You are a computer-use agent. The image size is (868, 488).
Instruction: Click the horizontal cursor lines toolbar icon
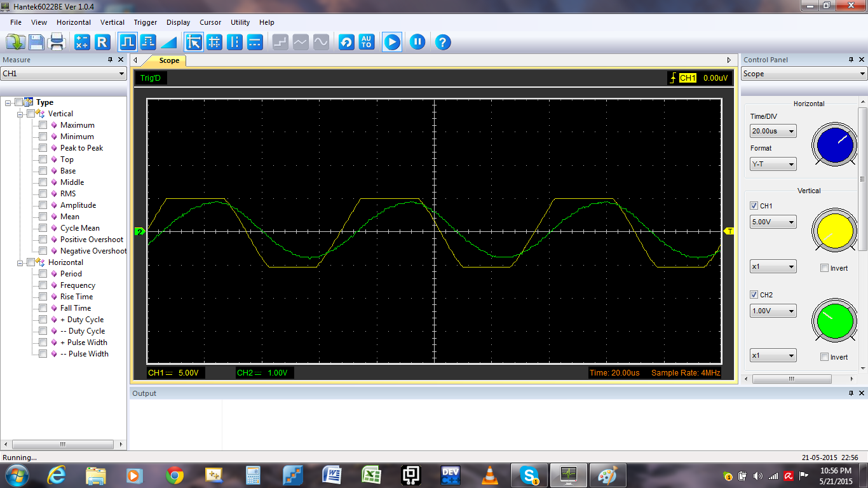point(255,43)
